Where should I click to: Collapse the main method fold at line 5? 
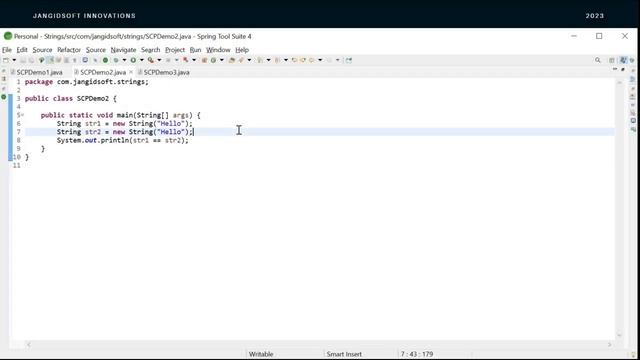[x=22, y=115]
